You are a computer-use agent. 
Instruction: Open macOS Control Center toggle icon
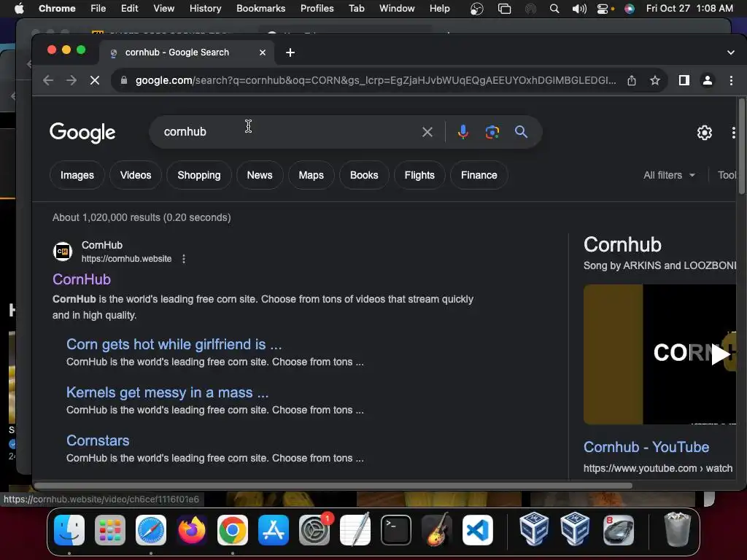click(603, 9)
